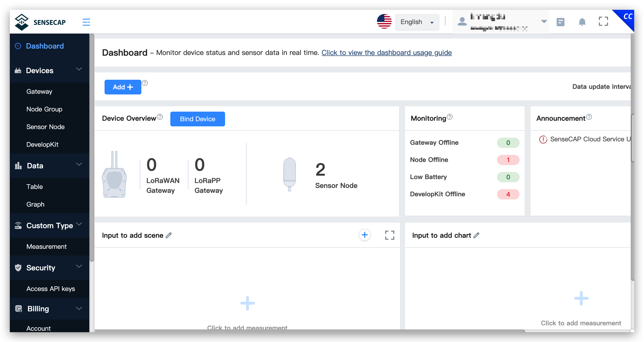Collapse the sidebar with the menu toggle icon
Screen dimensions: 644x342
[x=86, y=22]
